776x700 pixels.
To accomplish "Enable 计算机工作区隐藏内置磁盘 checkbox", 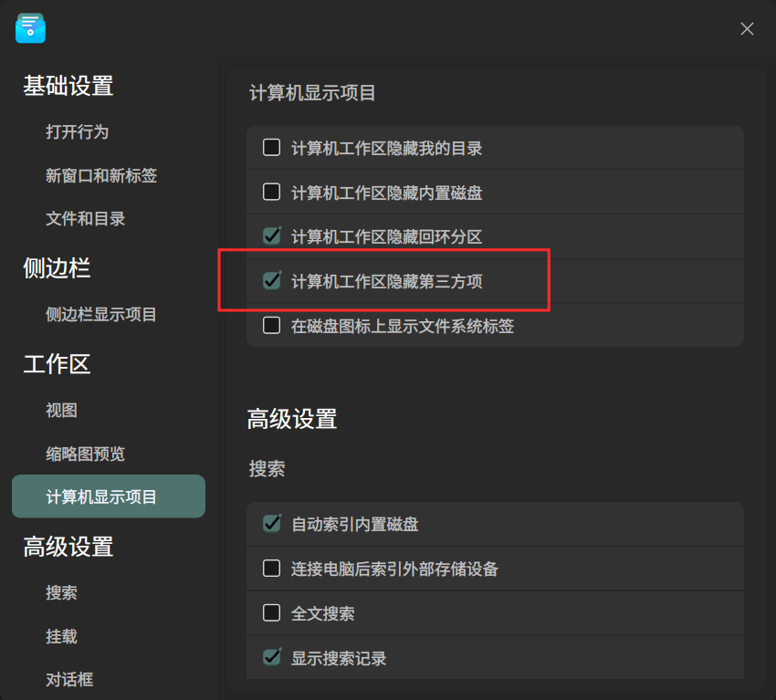I will pyautogui.click(x=271, y=192).
